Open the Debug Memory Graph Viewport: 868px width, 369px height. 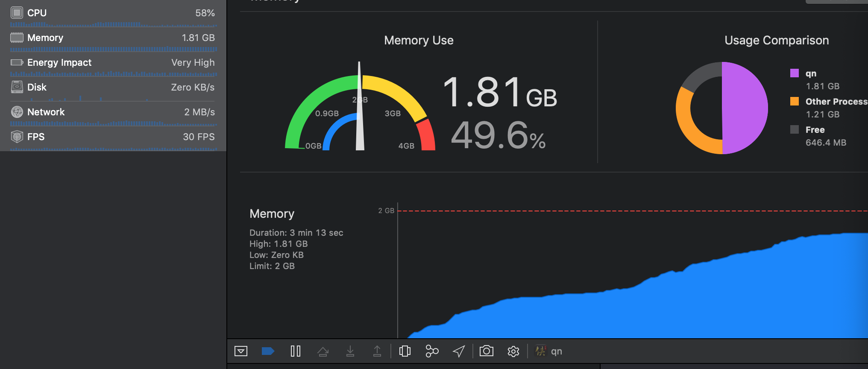432,351
